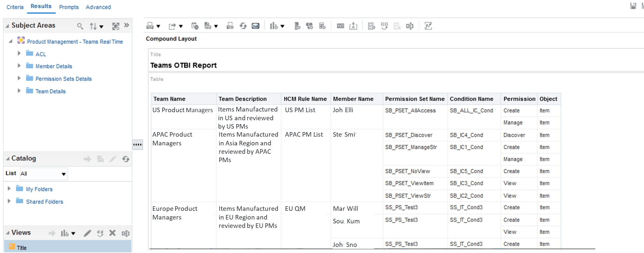Expand the ACL folder
This screenshot has height=253, width=644.
coord(19,53)
